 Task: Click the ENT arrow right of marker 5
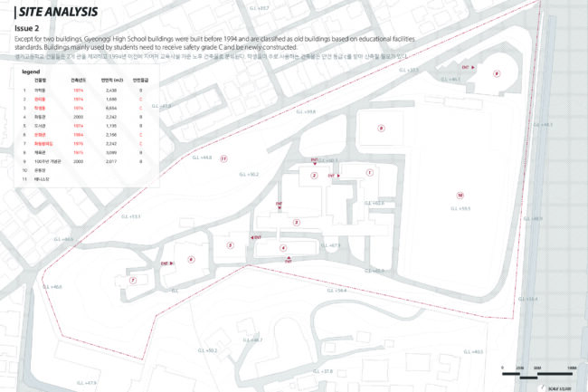(x=255, y=237)
